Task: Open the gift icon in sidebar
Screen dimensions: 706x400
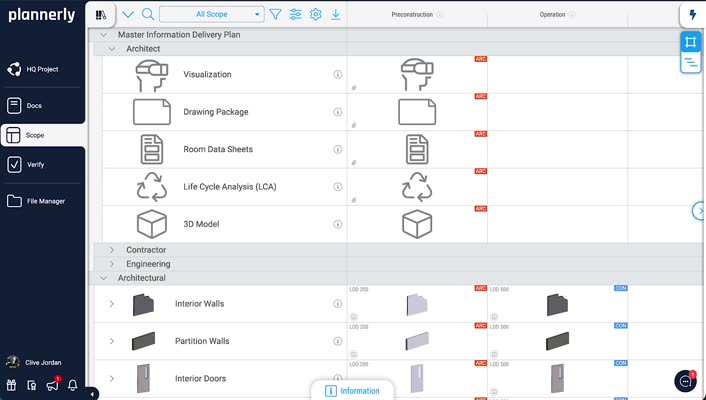Action: 11,385
